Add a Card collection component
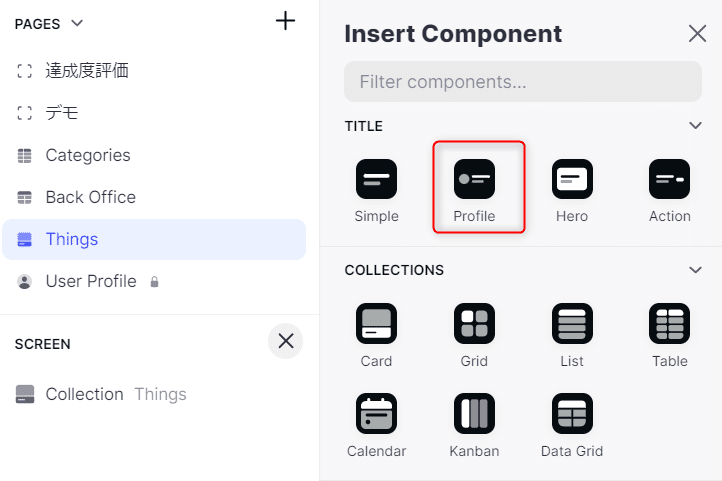The height and width of the screenshot is (481, 722). point(376,324)
